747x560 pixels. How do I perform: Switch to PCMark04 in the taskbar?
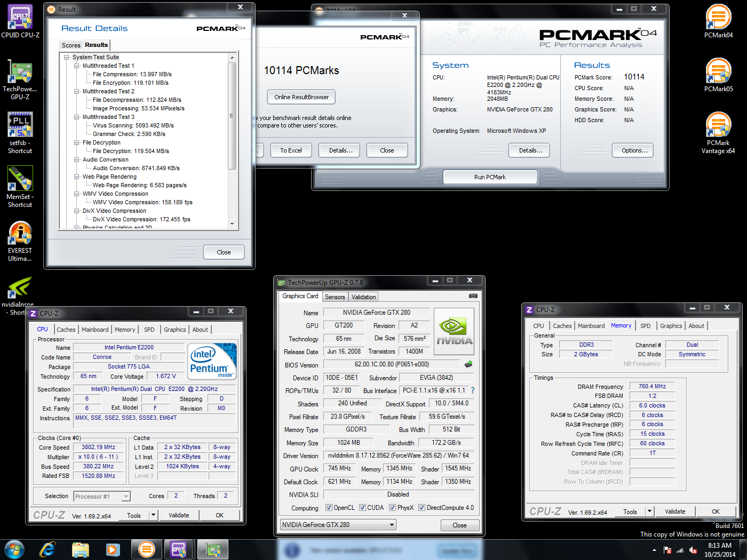[146, 549]
